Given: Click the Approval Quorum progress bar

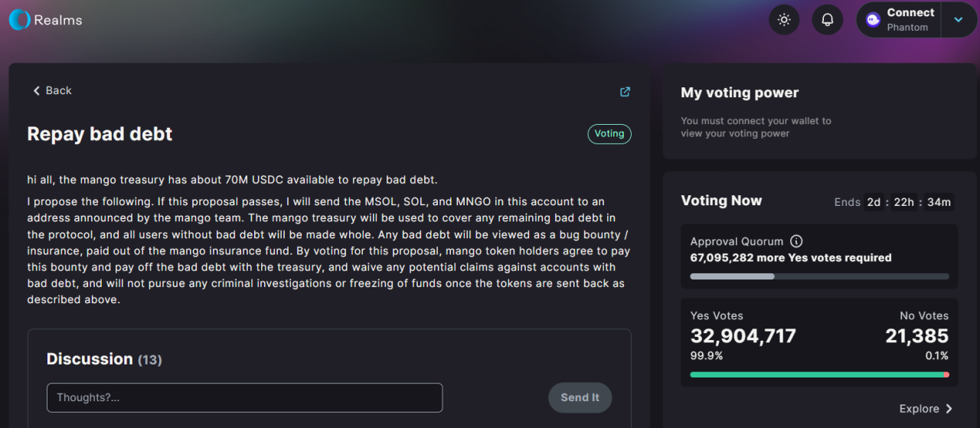Looking at the screenshot, I should (x=819, y=276).
